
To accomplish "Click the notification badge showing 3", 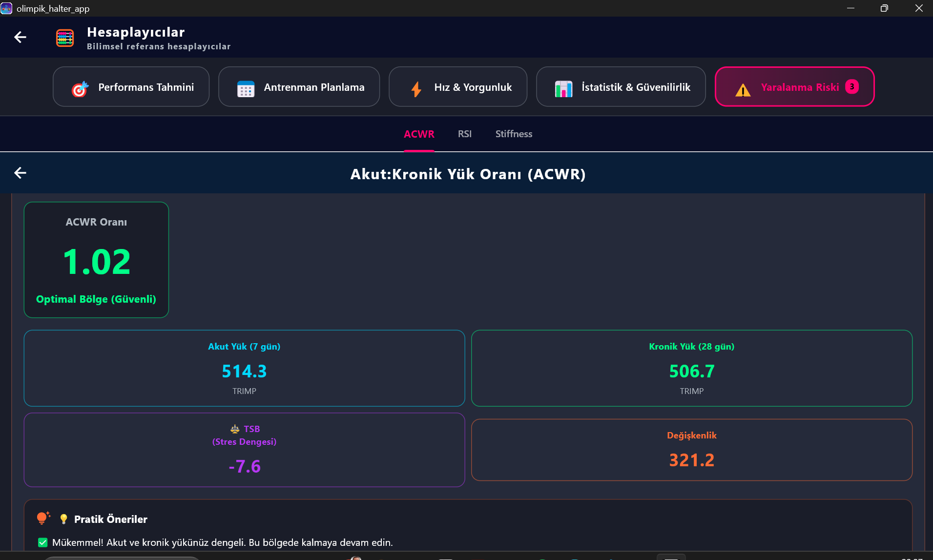I will pyautogui.click(x=851, y=87).
